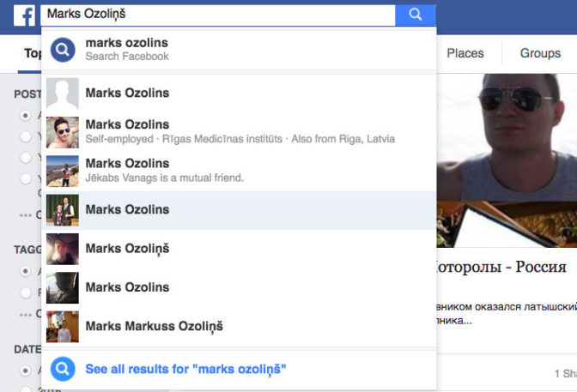Open the mountain landscape profile thumbnail

point(63,172)
